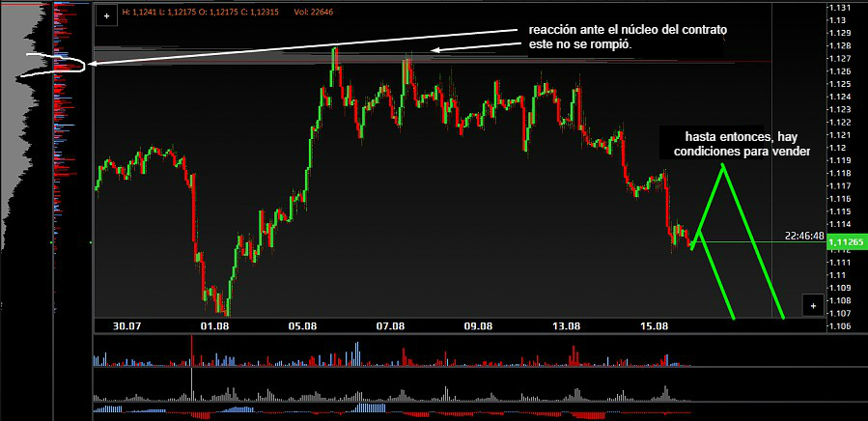Image resolution: width=868 pixels, height=421 pixels.
Task: Click the 22:46:48 countdown timer label
Action: tap(803, 236)
